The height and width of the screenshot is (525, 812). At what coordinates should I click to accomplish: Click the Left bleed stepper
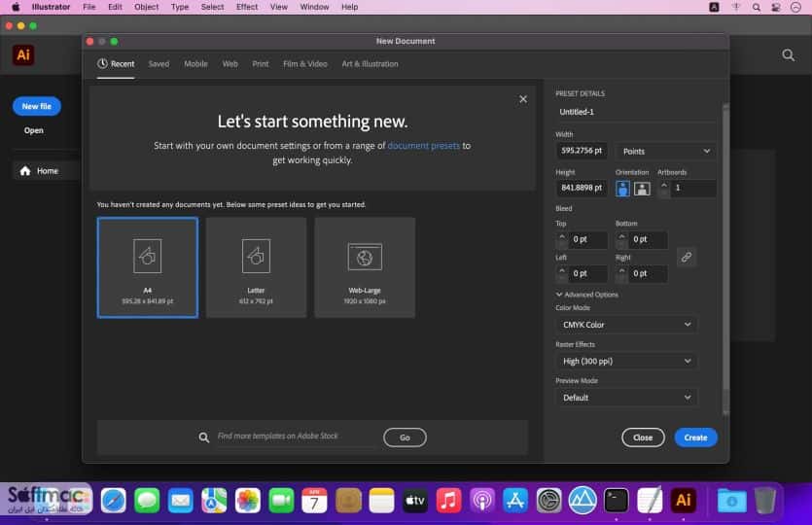[x=562, y=274]
